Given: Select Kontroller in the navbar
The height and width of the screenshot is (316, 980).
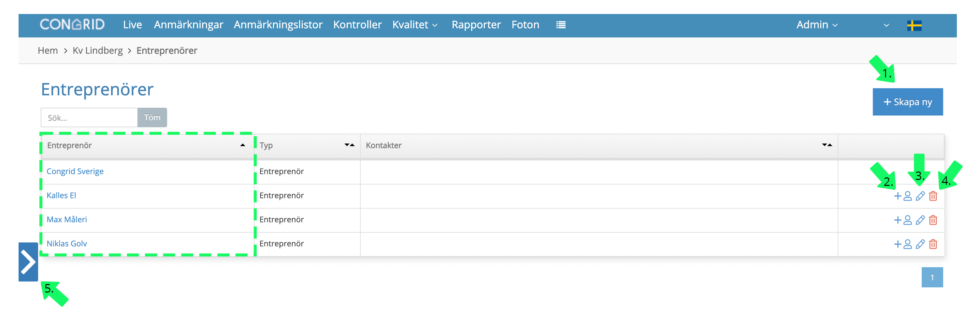Looking at the screenshot, I should click(357, 25).
